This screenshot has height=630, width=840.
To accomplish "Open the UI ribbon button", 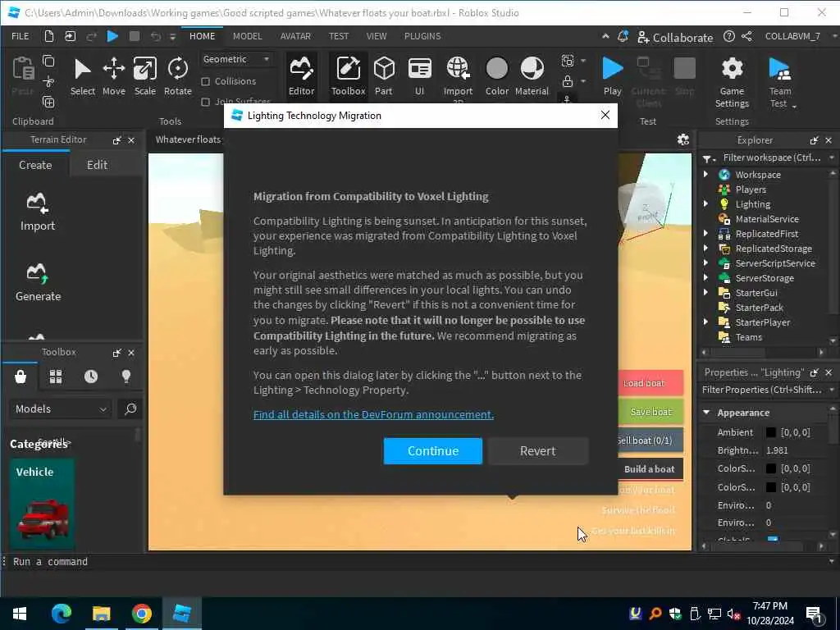I will pyautogui.click(x=419, y=77).
